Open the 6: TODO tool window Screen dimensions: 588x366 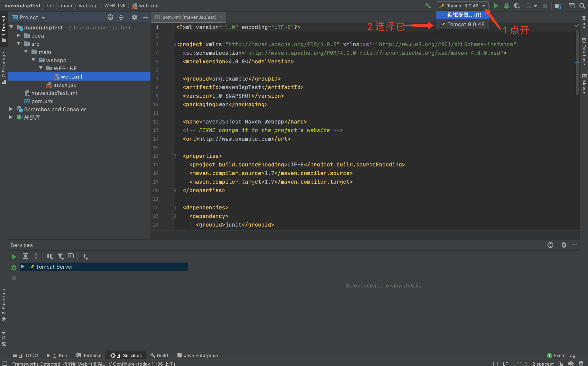[25, 355]
